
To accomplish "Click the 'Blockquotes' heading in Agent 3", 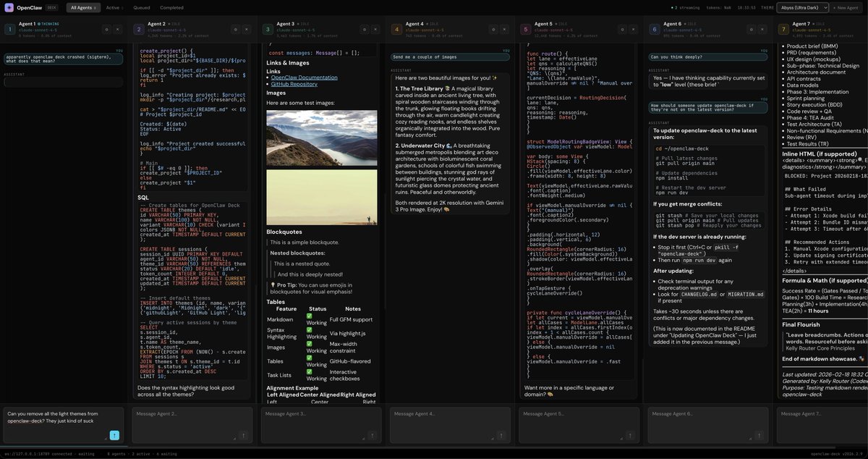I will pyautogui.click(x=283, y=232).
